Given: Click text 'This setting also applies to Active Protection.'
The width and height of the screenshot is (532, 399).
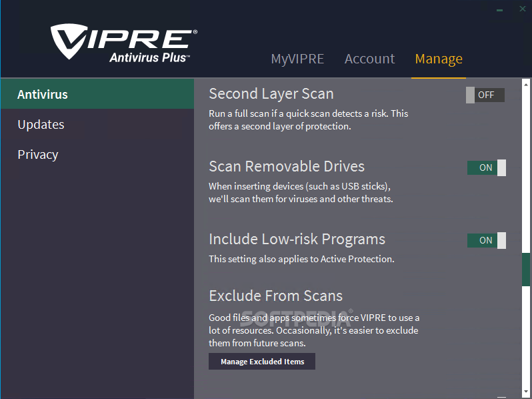Looking at the screenshot, I should coord(301,259).
